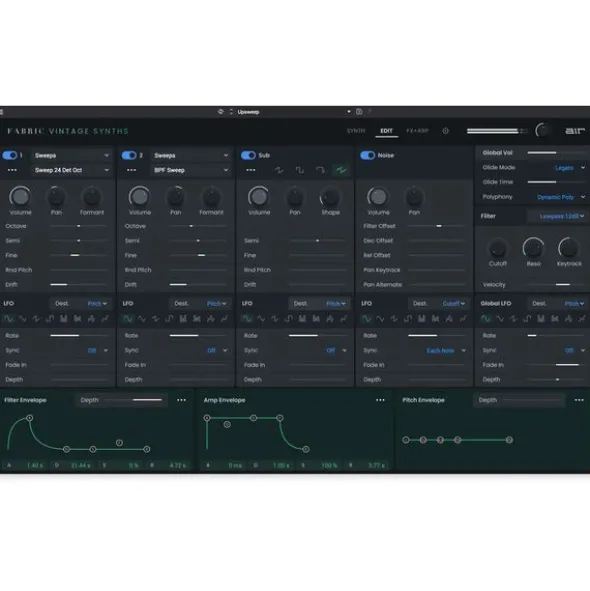Click the filter Reso knob
The image size is (590, 591).
[x=533, y=248]
